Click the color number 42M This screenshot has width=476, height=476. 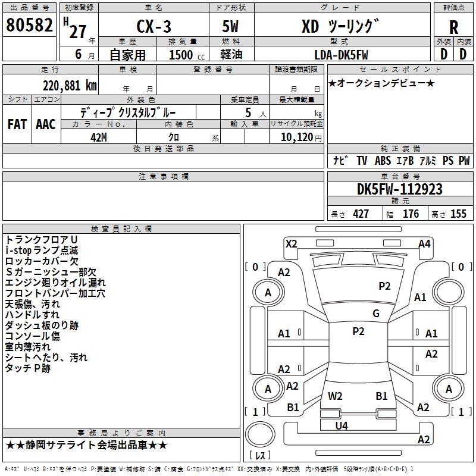click(99, 137)
